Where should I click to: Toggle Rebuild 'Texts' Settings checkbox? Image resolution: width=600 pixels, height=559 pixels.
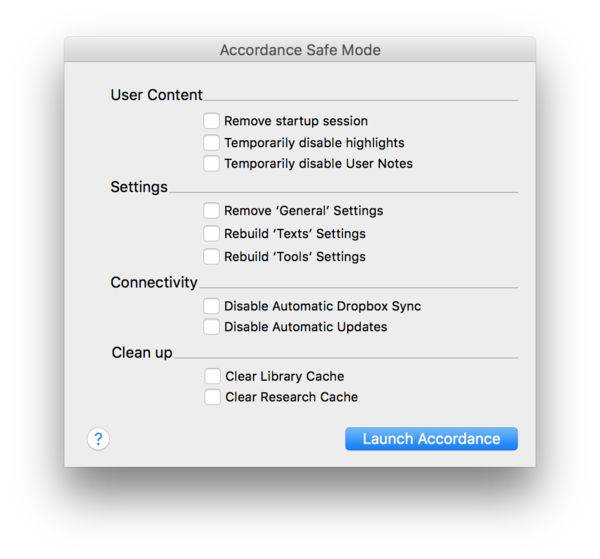point(211,233)
